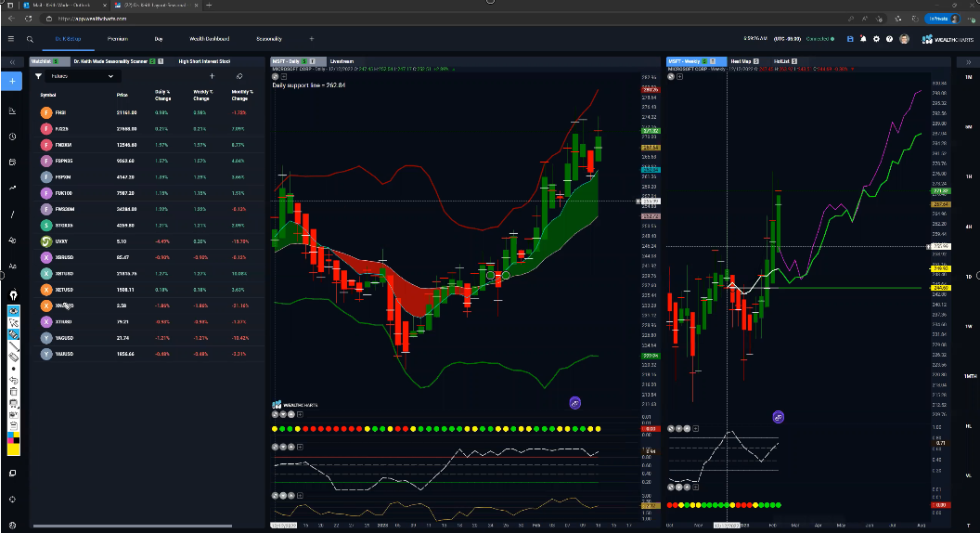Toggle the green S badge on the MSFT - Weekly tab
The width and height of the screenshot is (980, 533).
tap(704, 61)
